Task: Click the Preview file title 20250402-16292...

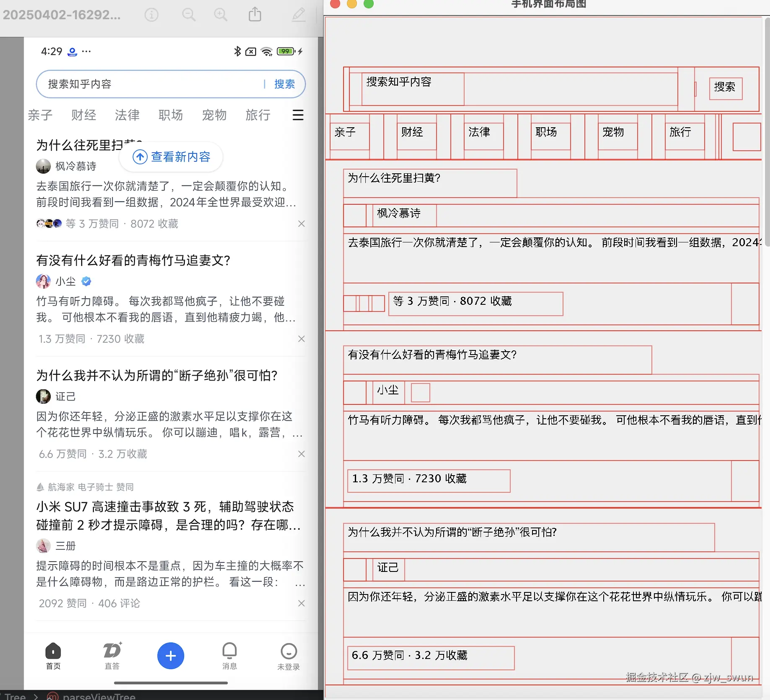Action: [62, 15]
